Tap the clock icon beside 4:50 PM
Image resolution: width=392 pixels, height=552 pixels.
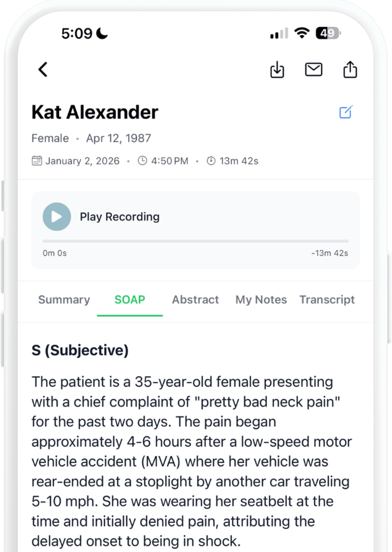[x=142, y=161]
